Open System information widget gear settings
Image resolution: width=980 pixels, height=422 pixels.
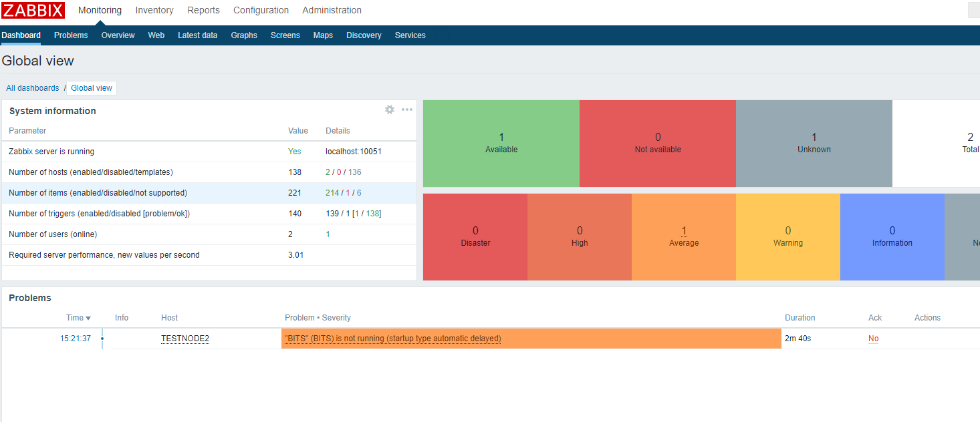pyautogui.click(x=390, y=110)
